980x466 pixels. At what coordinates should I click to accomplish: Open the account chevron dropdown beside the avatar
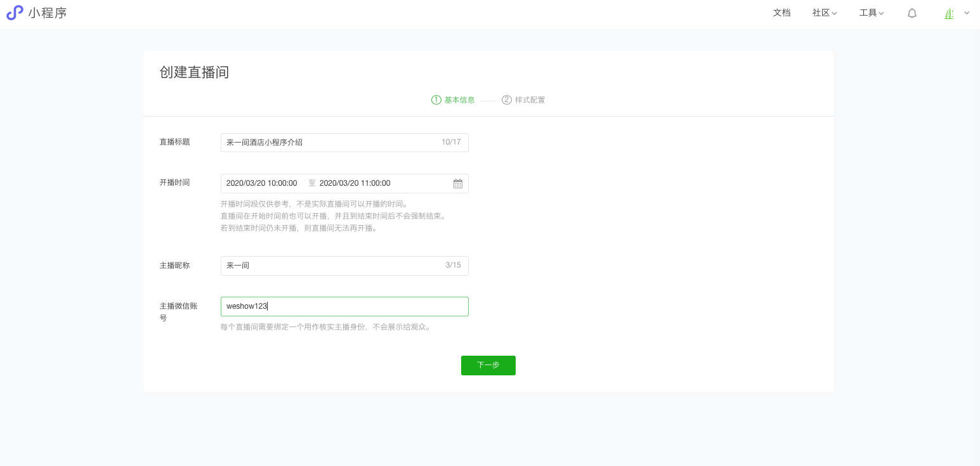point(967,13)
